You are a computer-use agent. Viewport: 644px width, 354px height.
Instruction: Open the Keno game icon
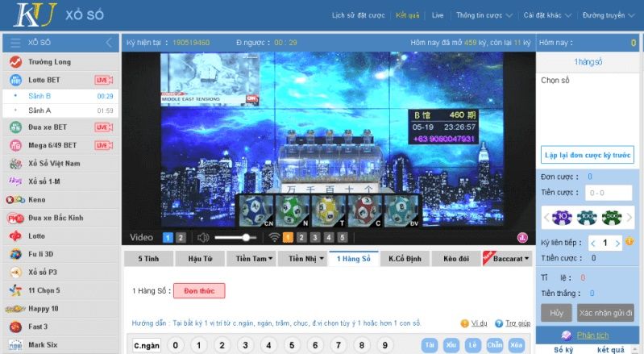(15, 200)
